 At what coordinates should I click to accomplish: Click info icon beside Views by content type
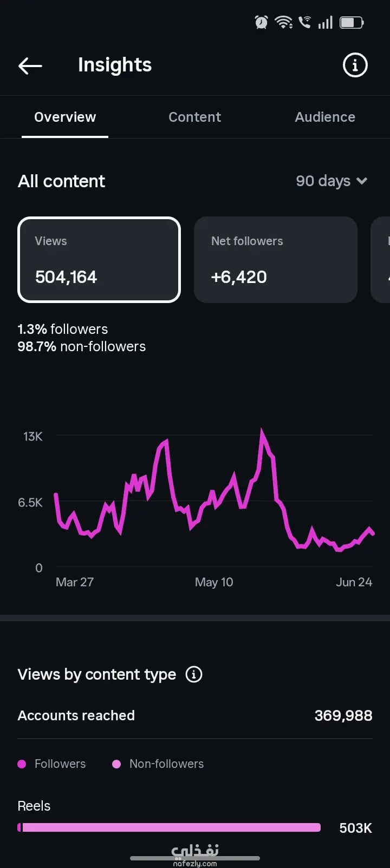tap(194, 674)
